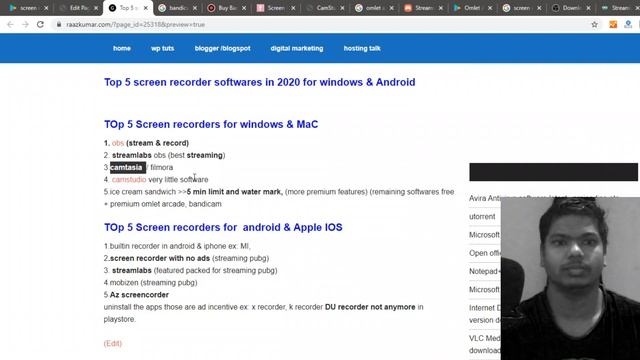Click 'mobizen (streaming pubg)' list item
Screen dimensions: 640x360
coord(150,282)
